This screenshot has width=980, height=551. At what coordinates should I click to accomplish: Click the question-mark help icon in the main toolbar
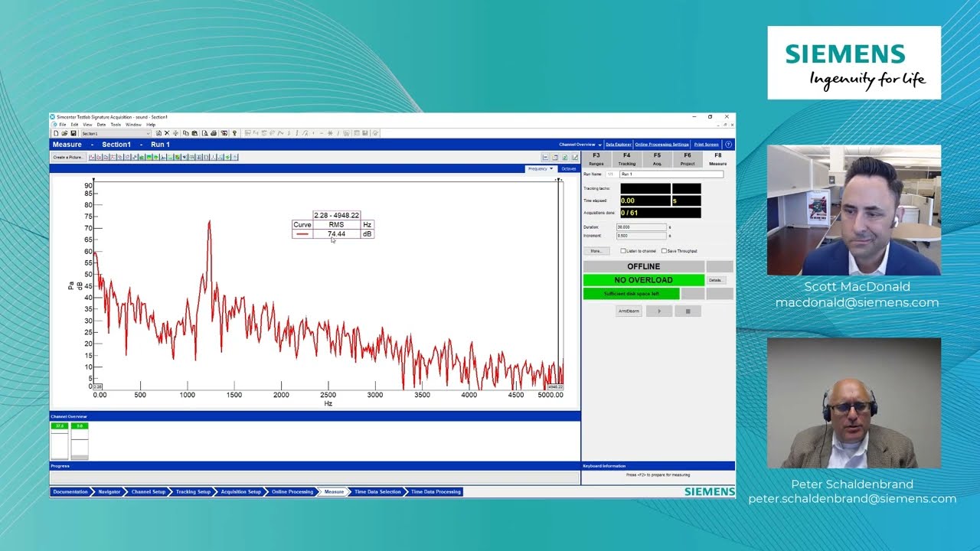pos(234,134)
